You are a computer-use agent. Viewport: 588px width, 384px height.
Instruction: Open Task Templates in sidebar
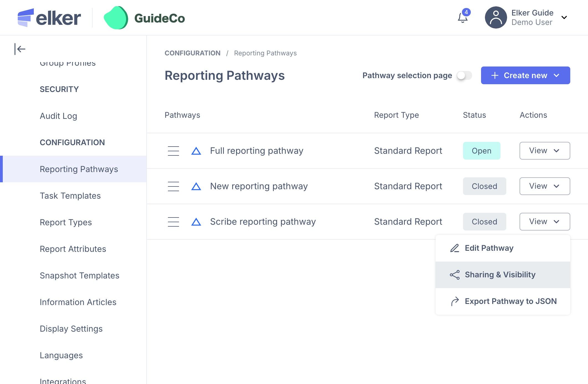coord(70,196)
